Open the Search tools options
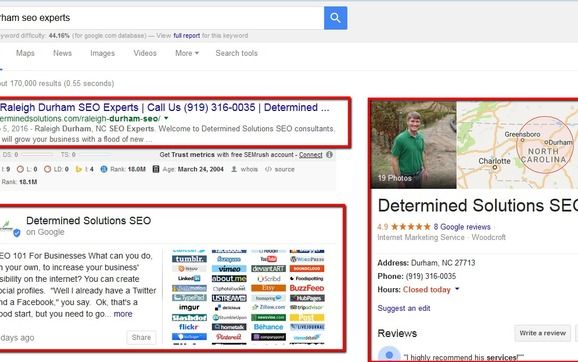Screen dimensions: 578x362 click(236, 53)
